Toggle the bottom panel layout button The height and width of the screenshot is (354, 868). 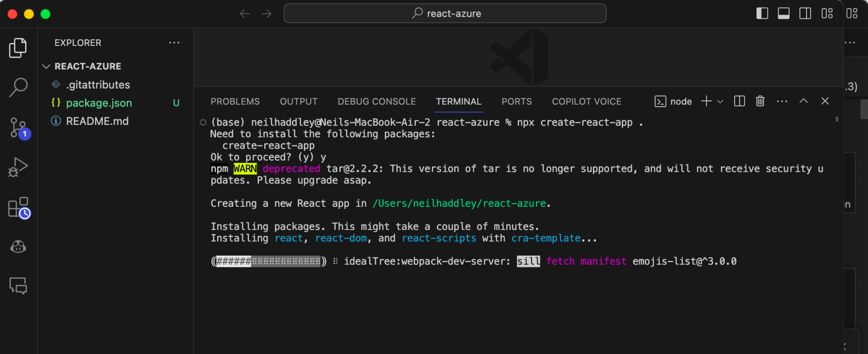point(783,14)
